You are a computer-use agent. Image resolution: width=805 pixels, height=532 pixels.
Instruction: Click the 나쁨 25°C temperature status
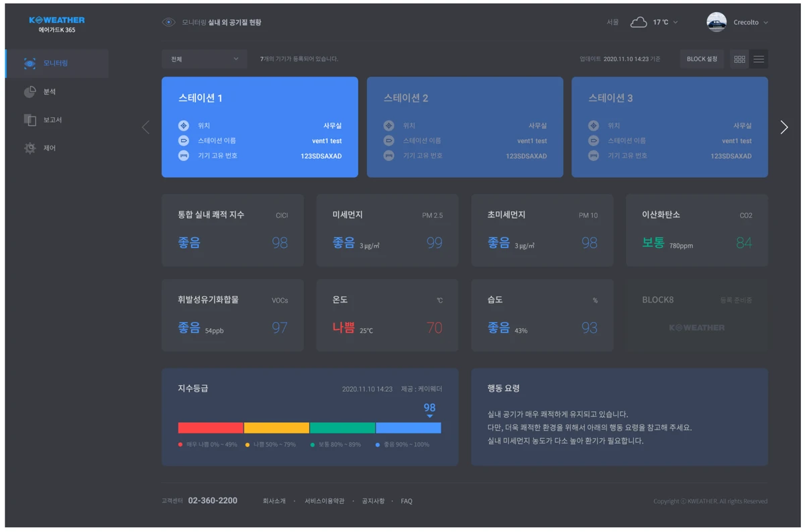click(x=353, y=329)
